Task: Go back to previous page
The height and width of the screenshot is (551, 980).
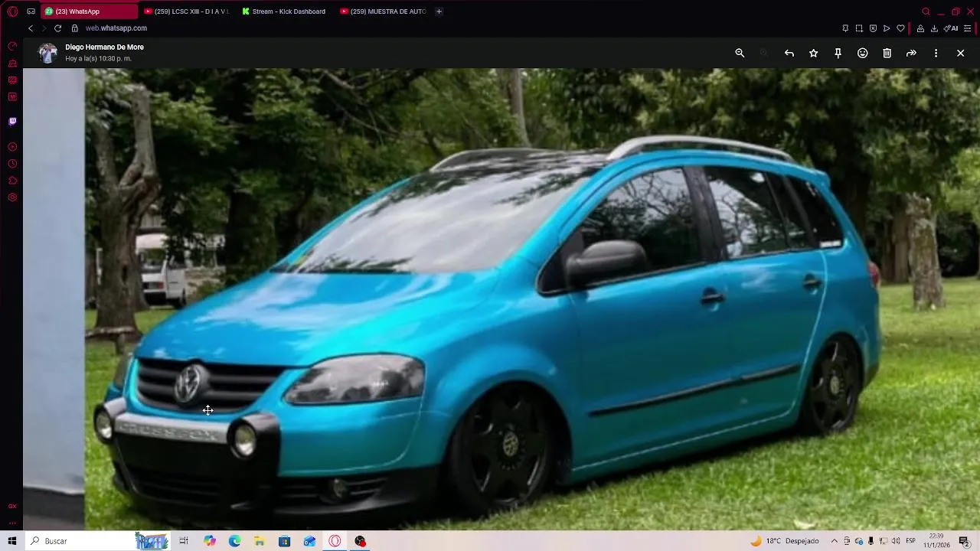Action: coord(31,28)
